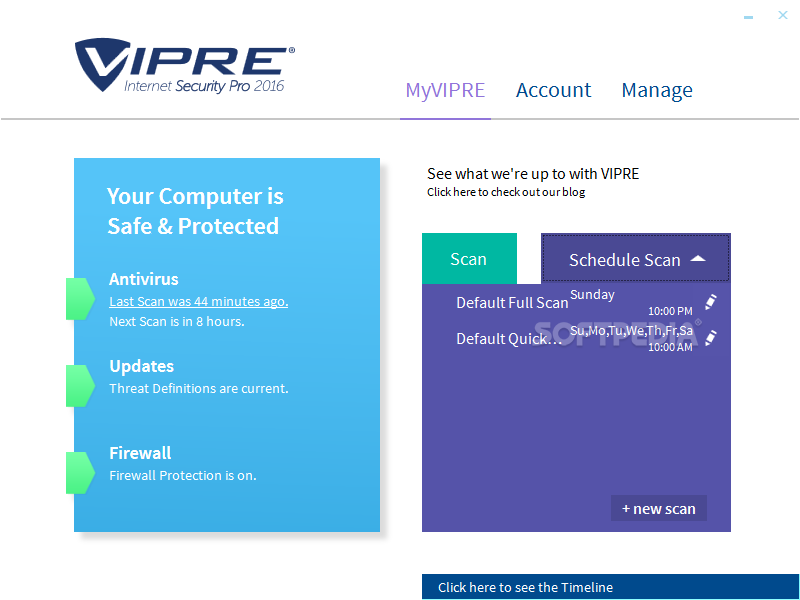The width and height of the screenshot is (800, 600).
Task: Edit the Default Full Scan schedule pencil icon
Action: (711, 302)
